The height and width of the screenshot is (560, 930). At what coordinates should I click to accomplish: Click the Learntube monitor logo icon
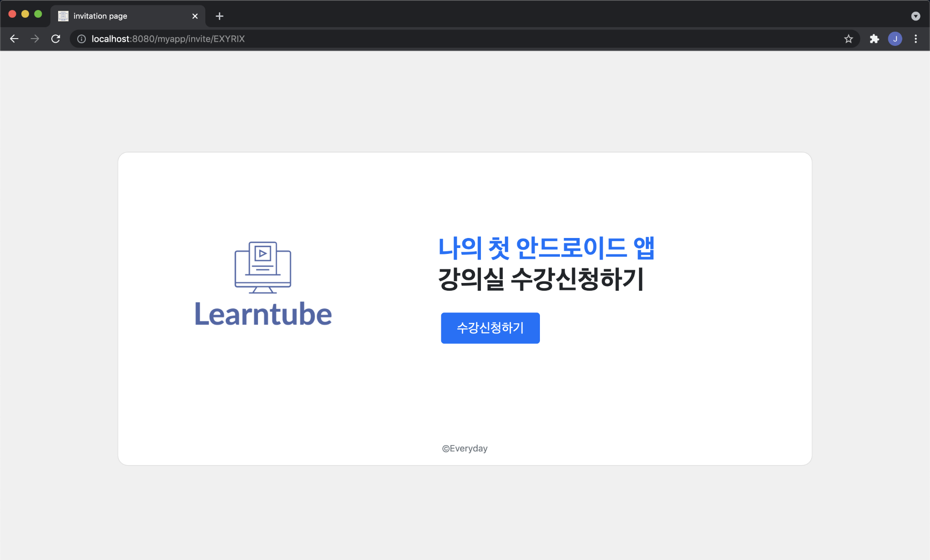(x=262, y=267)
